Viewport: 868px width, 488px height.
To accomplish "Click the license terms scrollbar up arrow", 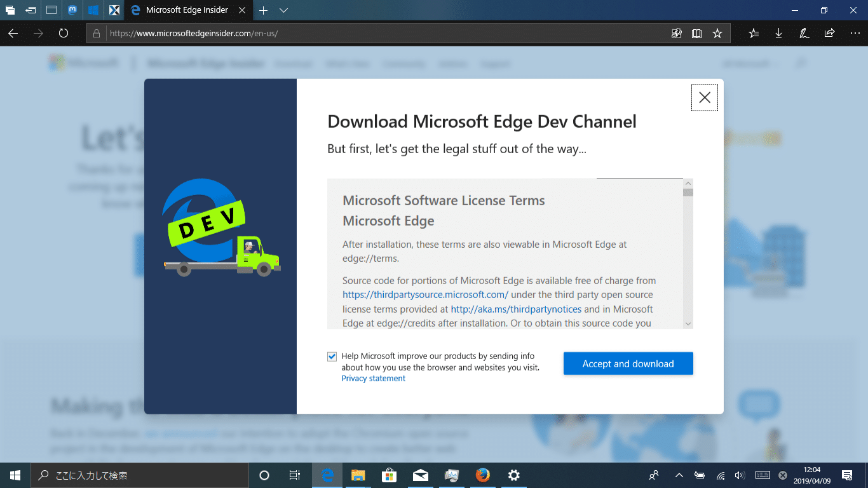I will [688, 184].
